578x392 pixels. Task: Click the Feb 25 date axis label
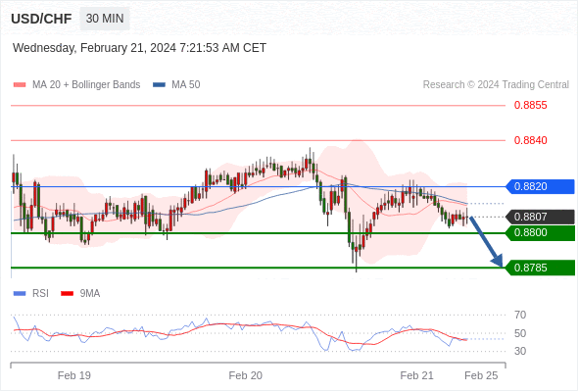[x=481, y=375]
